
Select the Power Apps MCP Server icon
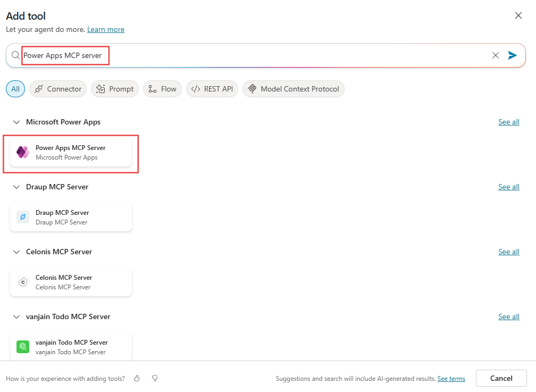tap(22, 152)
